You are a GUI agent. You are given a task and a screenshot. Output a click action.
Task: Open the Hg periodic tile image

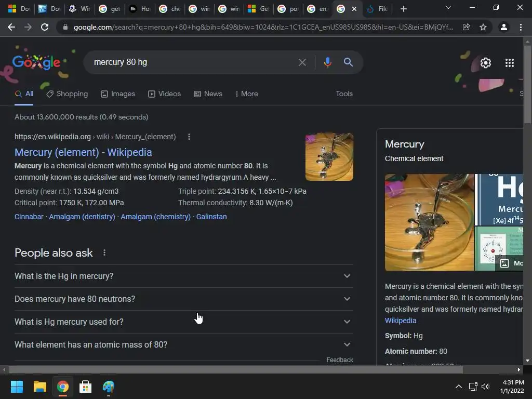pyautogui.click(x=499, y=200)
